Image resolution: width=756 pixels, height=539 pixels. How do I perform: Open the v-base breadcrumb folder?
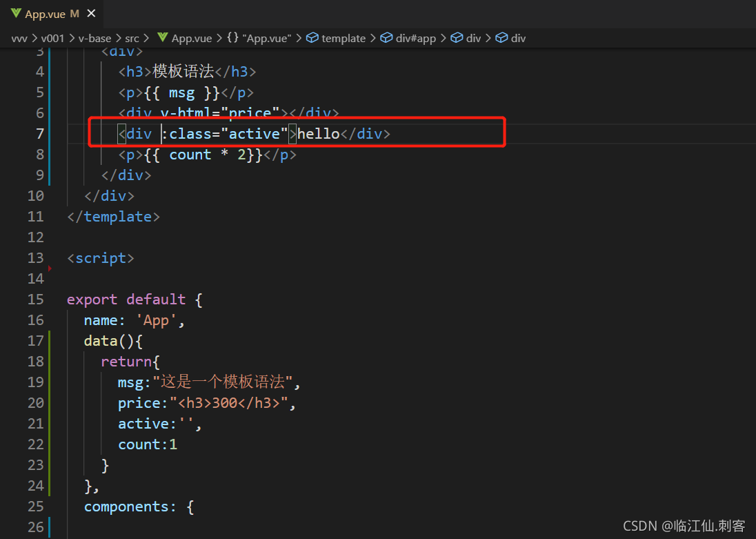coord(94,38)
